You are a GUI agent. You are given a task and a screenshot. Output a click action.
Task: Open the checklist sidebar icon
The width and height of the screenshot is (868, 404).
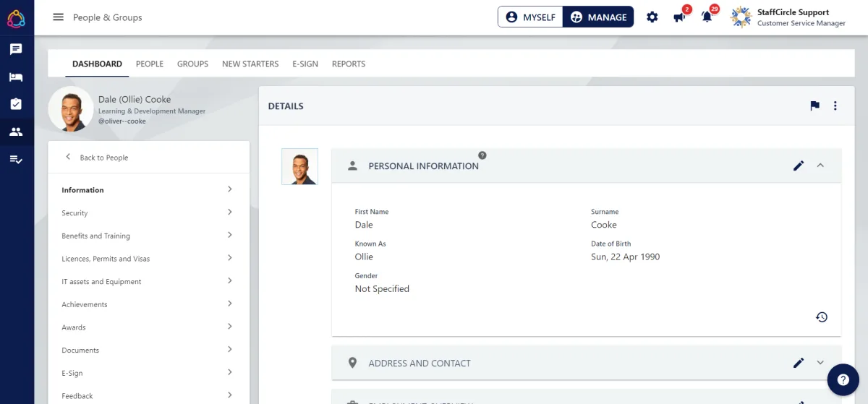coord(16,159)
